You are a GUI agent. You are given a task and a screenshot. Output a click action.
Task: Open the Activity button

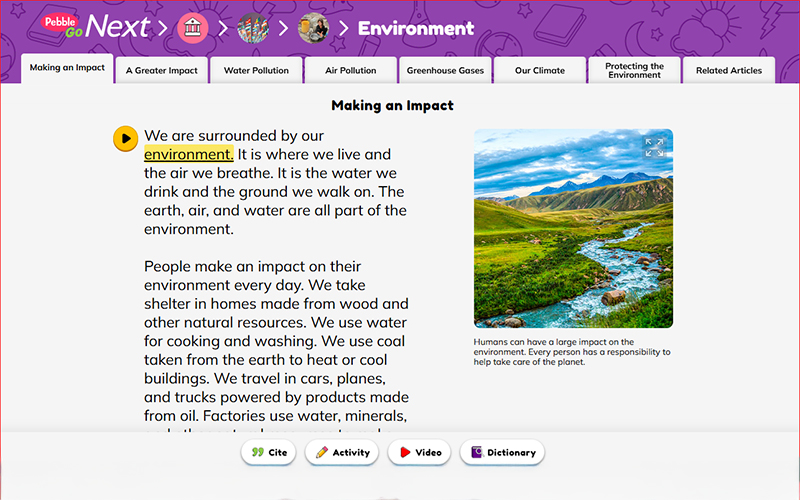pyautogui.click(x=342, y=452)
